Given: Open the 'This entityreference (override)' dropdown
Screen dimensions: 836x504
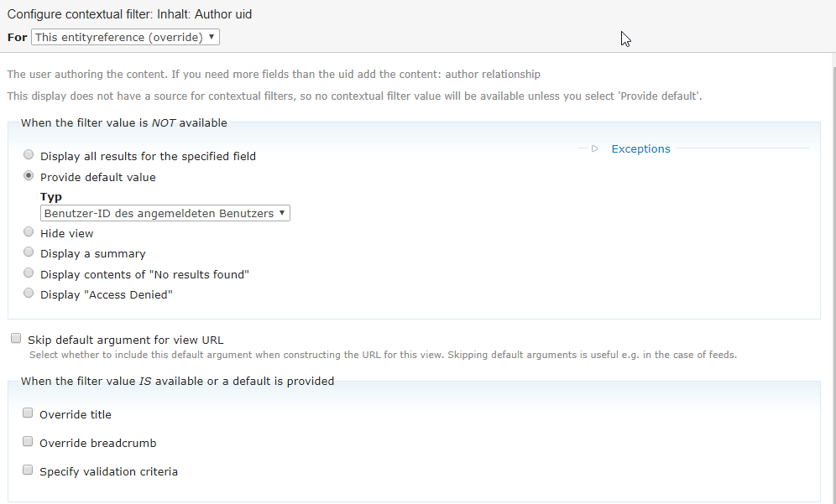Looking at the screenshot, I should click(125, 38).
